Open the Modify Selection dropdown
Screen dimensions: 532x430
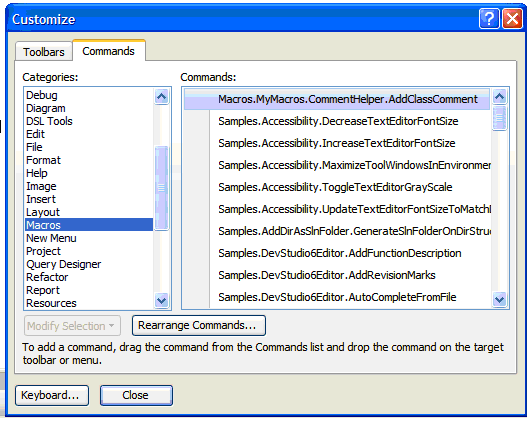click(x=72, y=326)
